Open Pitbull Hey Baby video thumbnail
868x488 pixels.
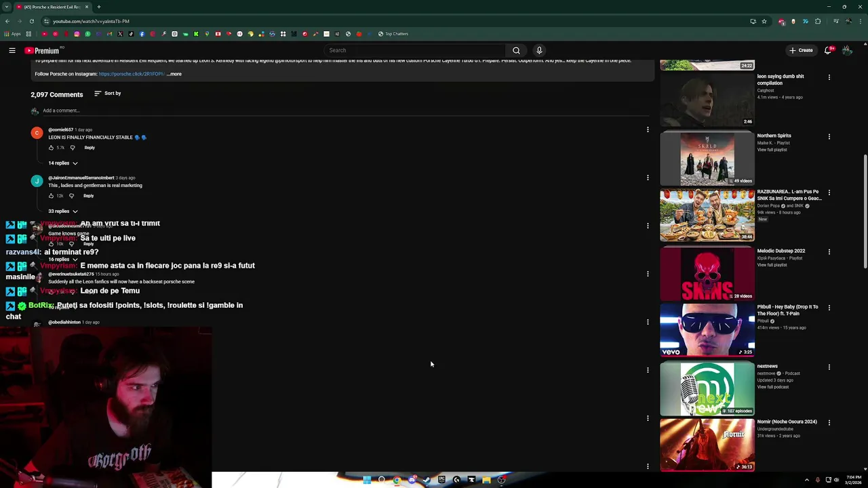[707, 330]
